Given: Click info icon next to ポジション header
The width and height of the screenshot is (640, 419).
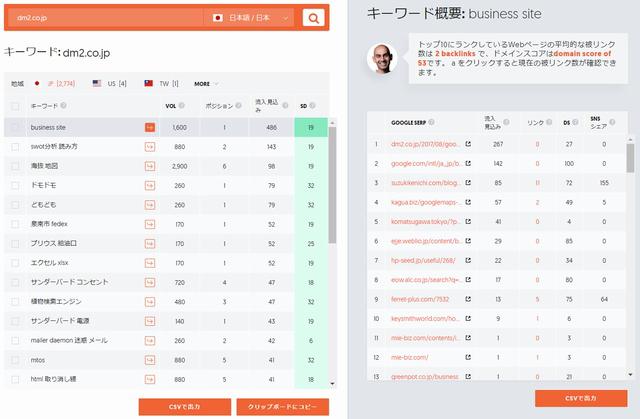Looking at the screenshot, I should tap(238, 105).
